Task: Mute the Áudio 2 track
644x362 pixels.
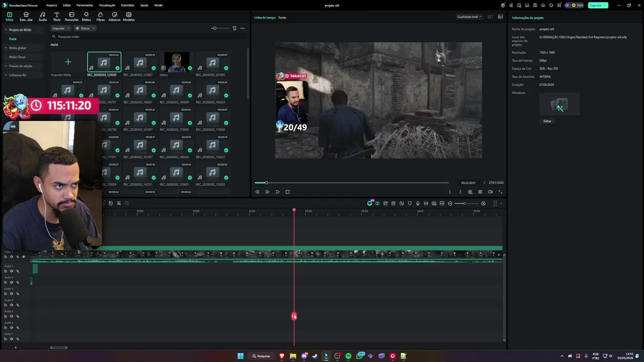Action: [x=12, y=282]
